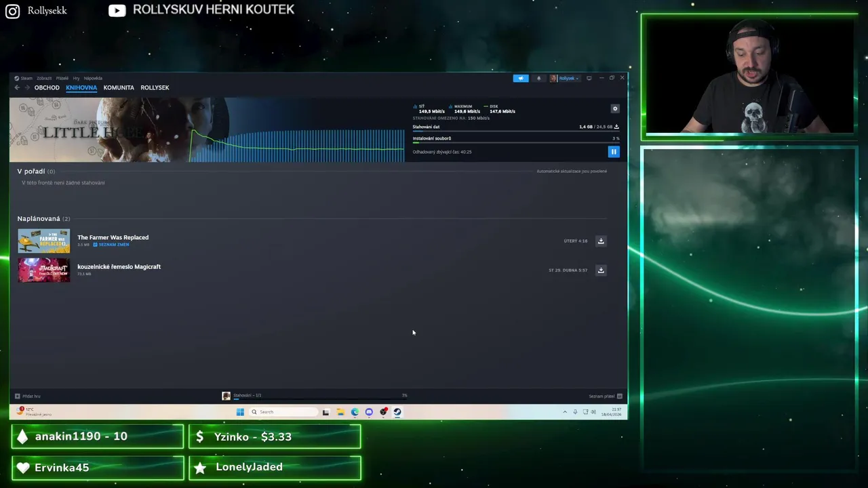
Task: Open the Stahování 1/1 status at bottom
Action: [x=315, y=396]
